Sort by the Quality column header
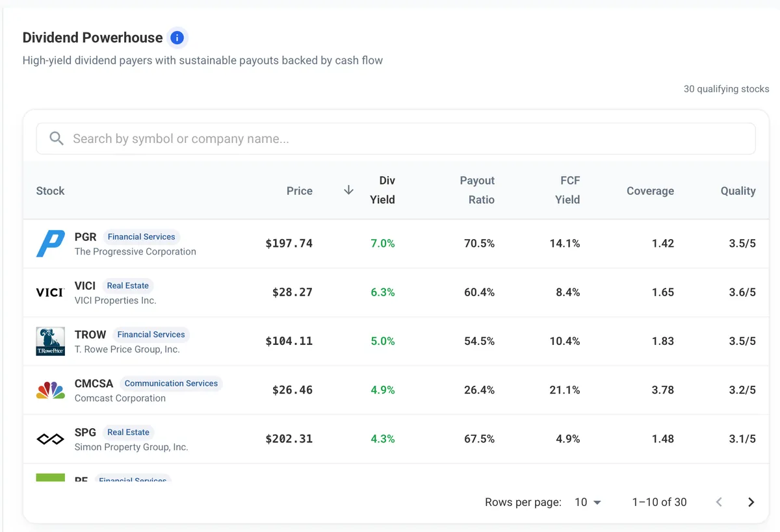 pyautogui.click(x=738, y=190)
